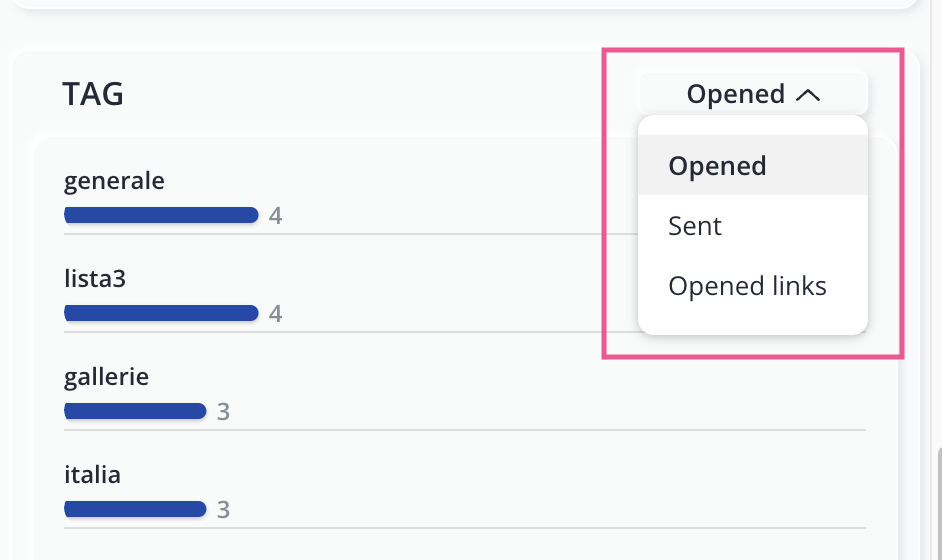The height and width of the screenshot is (560, 942).
Task: Select the italia tag label
Action: (92, 474)
